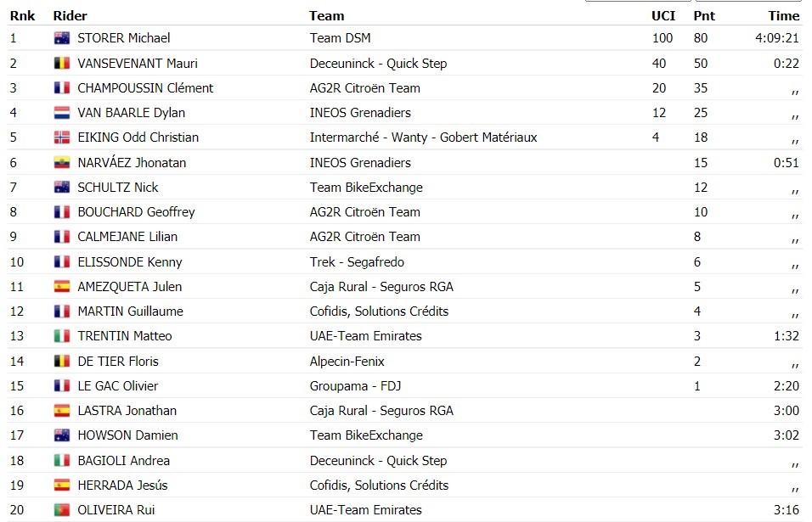Click the Time column header
812x522 pixels.
point(783,16)
